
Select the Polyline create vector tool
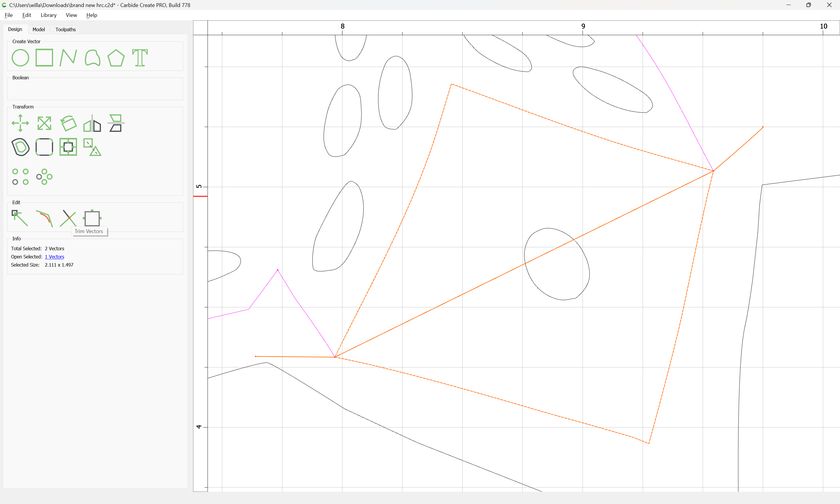[x=68, y=58]
